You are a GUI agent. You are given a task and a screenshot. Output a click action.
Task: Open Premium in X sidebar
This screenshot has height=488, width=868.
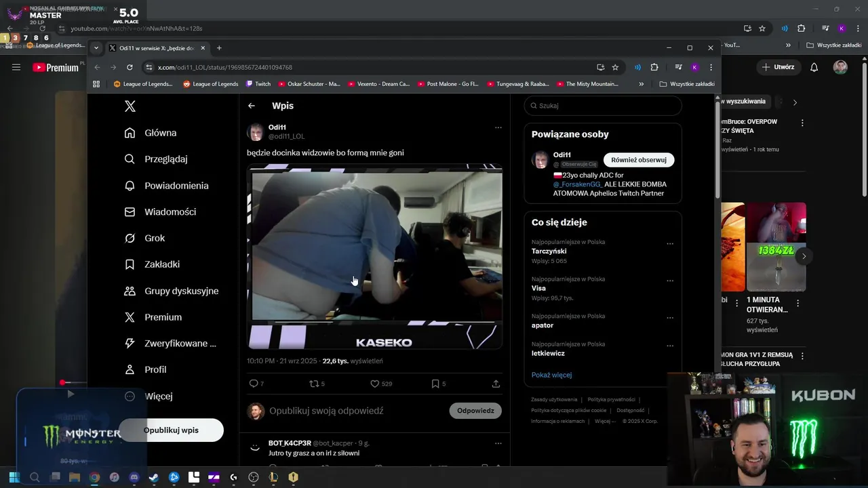coord(153,317)
